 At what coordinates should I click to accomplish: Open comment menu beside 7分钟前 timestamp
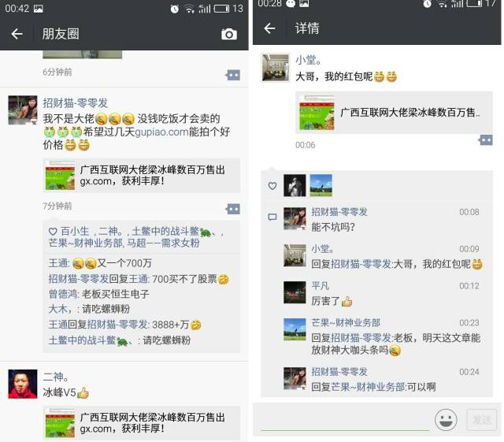click(233, 209)
